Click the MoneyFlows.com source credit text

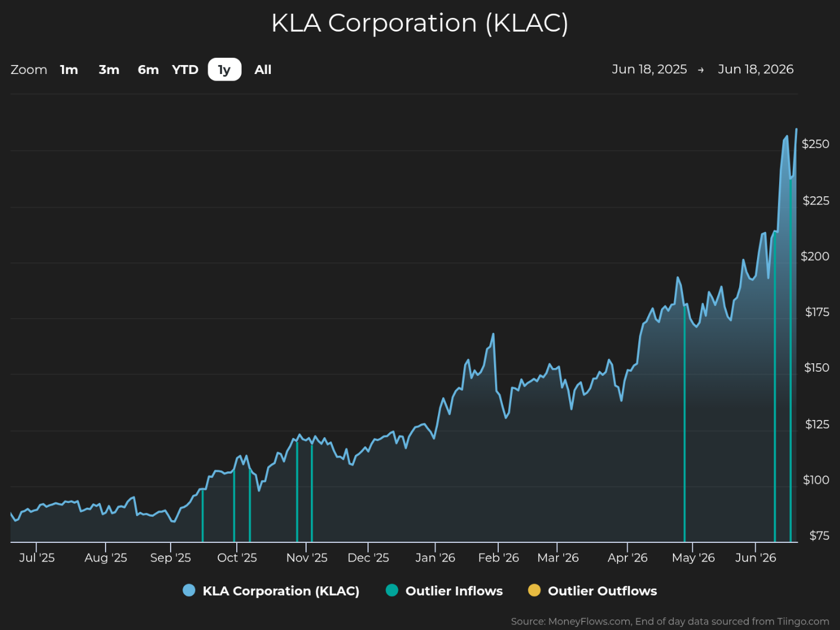pyautogui.click(x=670, y=622)
